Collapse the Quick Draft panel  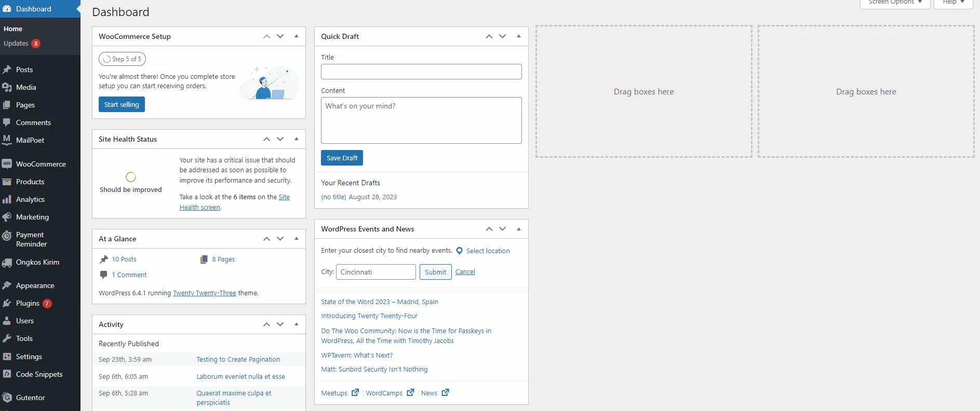[519, 36]
